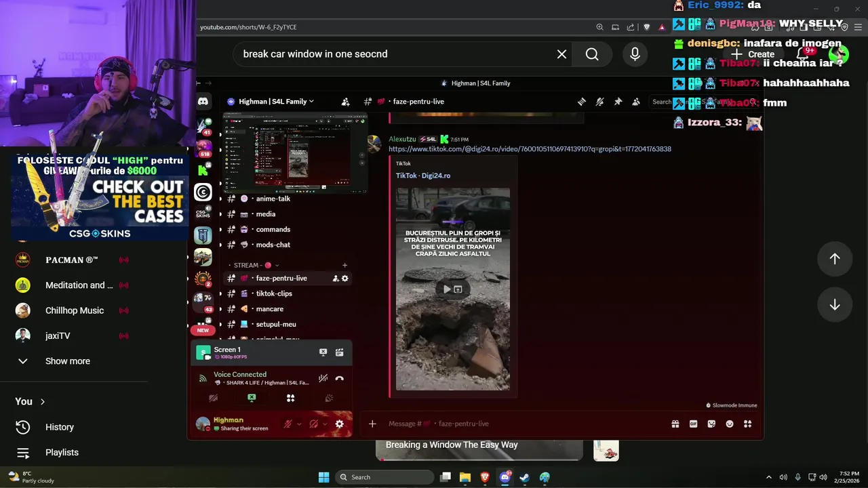Open GIF picker in message bar
This screenshot has height=488, width=868.
tap(693, 424)
